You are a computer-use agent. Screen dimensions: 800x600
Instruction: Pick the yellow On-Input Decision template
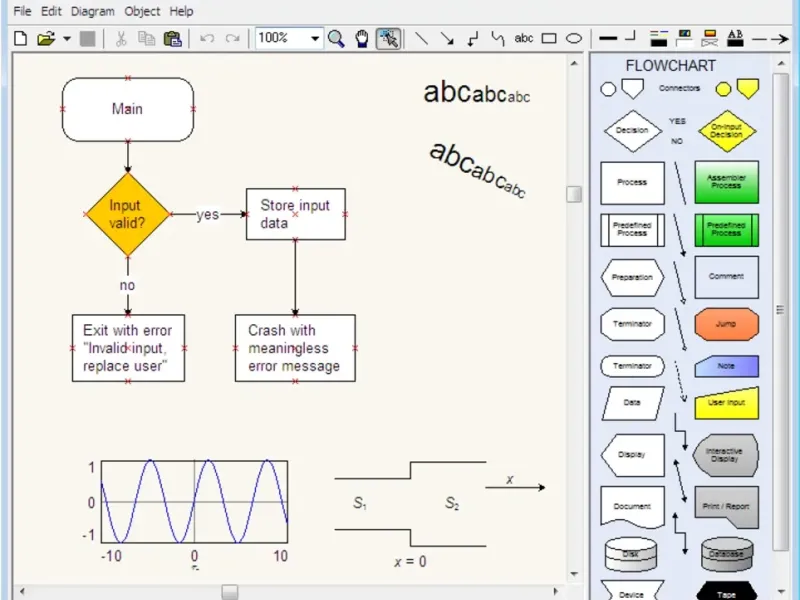727,131
